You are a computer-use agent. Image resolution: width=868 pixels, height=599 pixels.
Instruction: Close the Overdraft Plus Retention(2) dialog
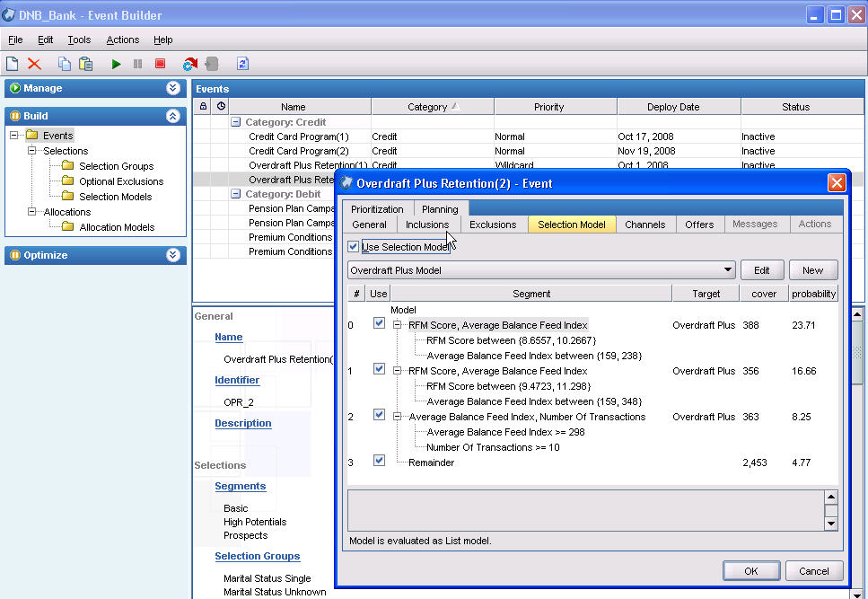(837, 182)
